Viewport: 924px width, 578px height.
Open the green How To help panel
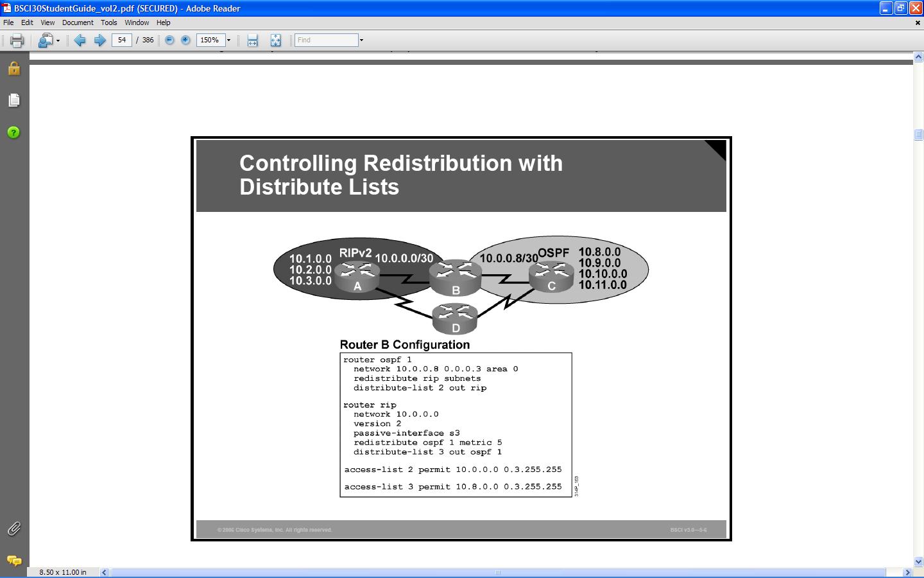tap(13, 132)
